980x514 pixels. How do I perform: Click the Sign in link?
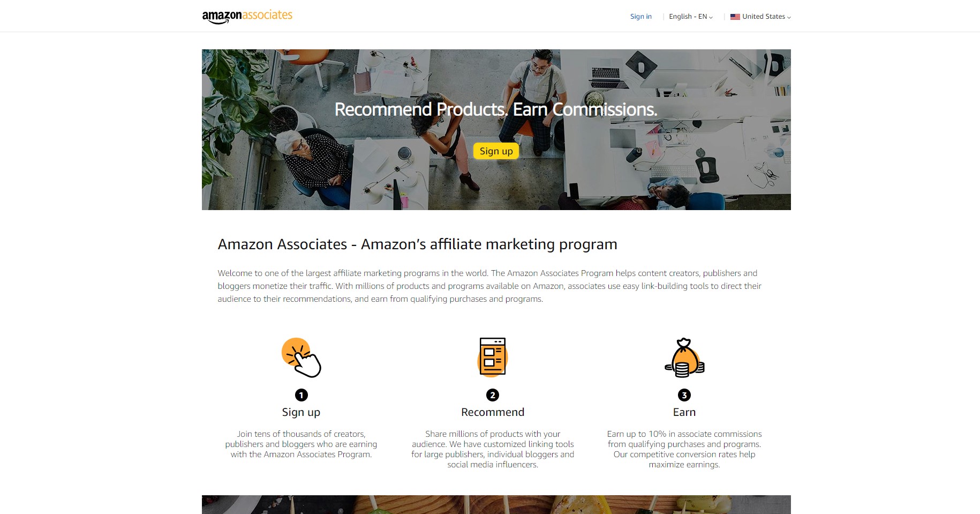641,17
